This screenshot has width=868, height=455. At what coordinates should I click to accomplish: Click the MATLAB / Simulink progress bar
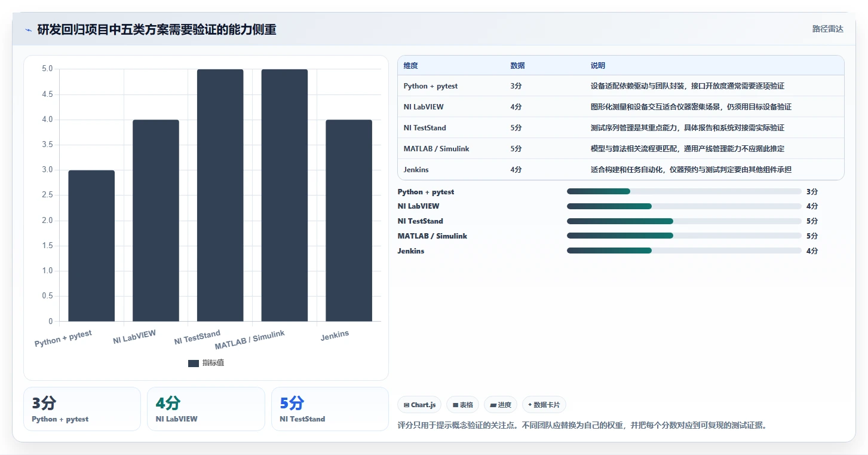pos(684,236)
